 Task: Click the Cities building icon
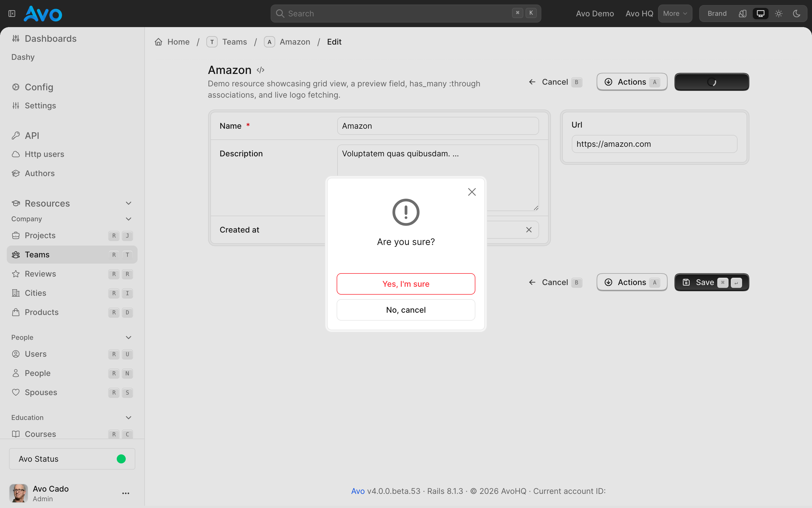coord(16,293)
